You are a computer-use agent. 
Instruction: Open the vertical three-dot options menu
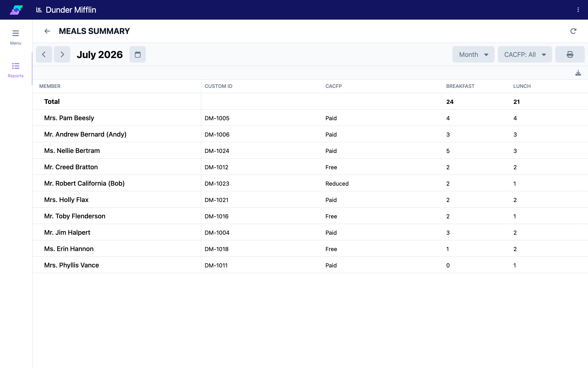[578, 10]
